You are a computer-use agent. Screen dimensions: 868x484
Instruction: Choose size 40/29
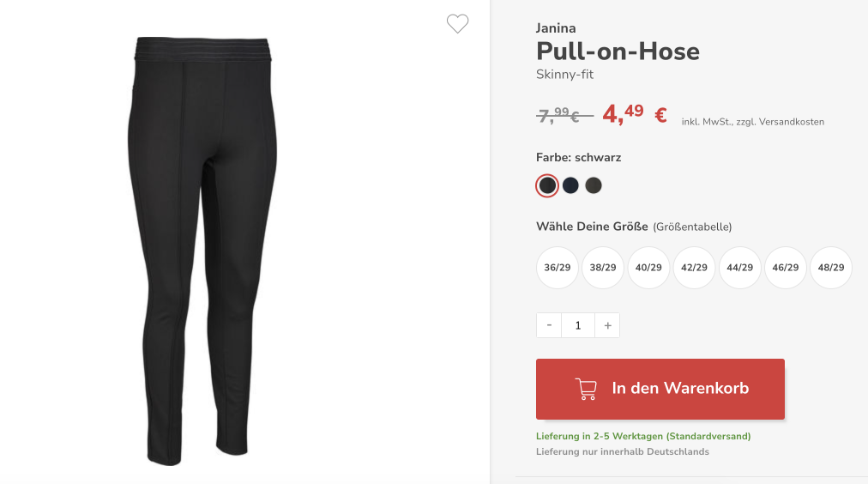click(x=648, y=268)
